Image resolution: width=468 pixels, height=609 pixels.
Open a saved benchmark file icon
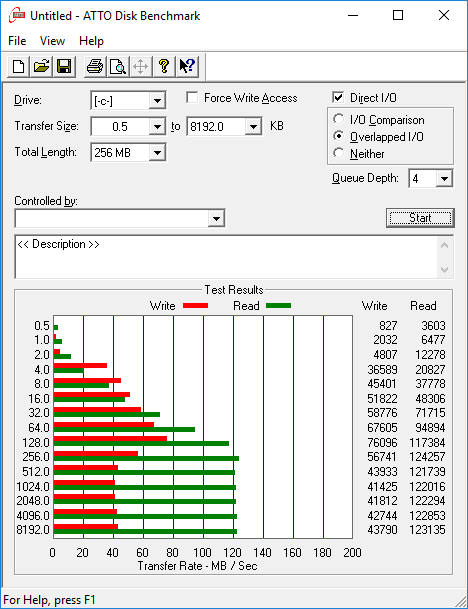(42, 66)
